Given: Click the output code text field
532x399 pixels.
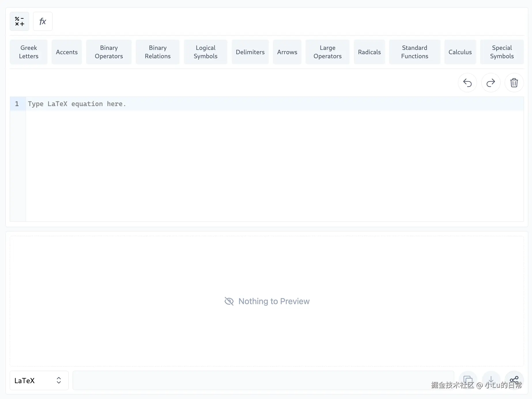Looking at the screenshot, I should pos(263,381).
